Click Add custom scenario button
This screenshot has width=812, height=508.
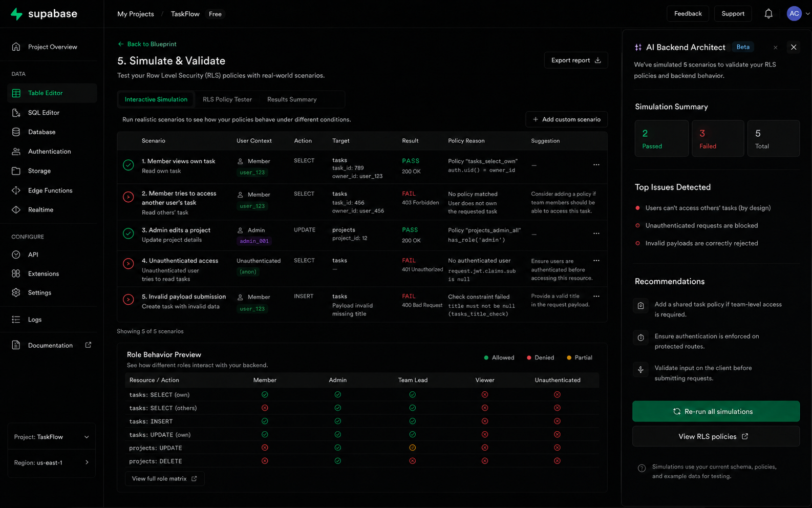tap(567, 119)
